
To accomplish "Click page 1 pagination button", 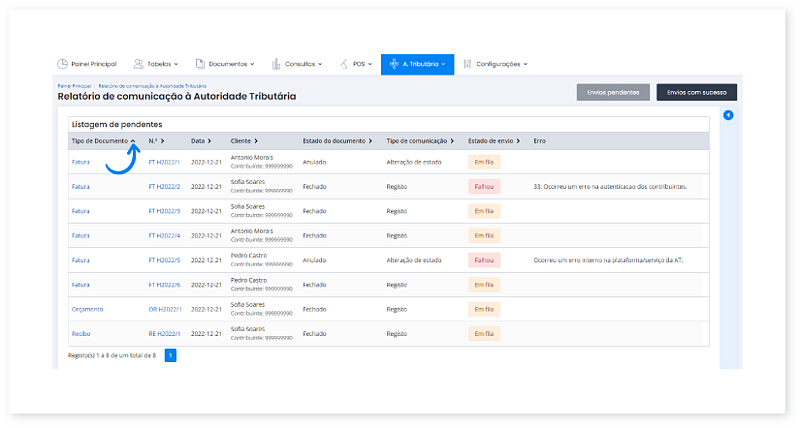I will pyautogui.click(x=170, y=355).
